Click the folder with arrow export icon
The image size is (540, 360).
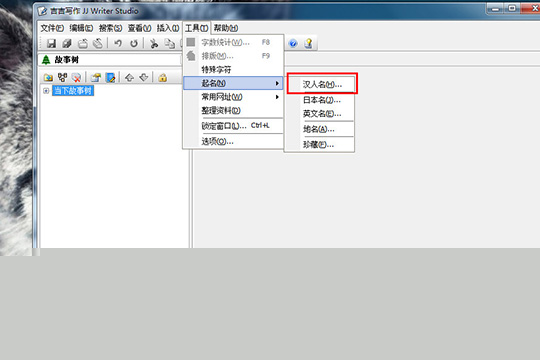click(96, 78)
